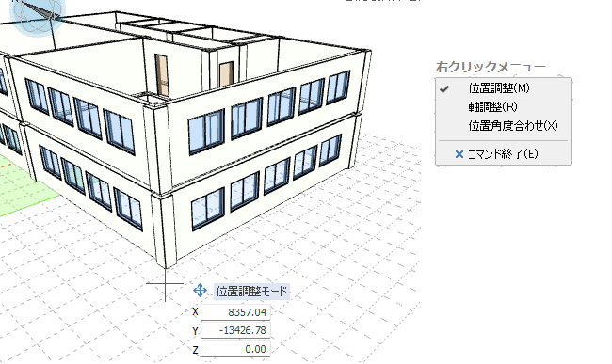Click the Z coordinate field showing 0.00
The height and width of the screenshot is (364, 612).
pyautogui.click(x=235, y=349)
